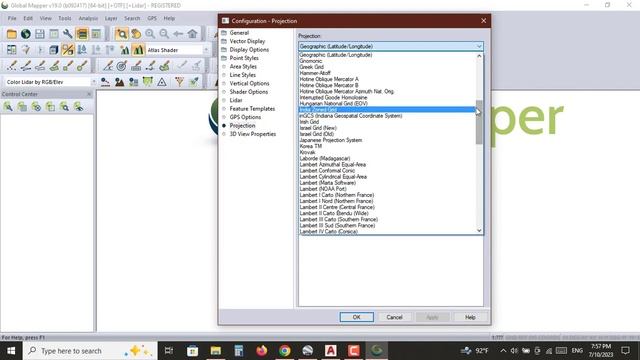The height and width of the screenshot is (360, 640).
Task: Open the GPS menu
Action: 152,18
